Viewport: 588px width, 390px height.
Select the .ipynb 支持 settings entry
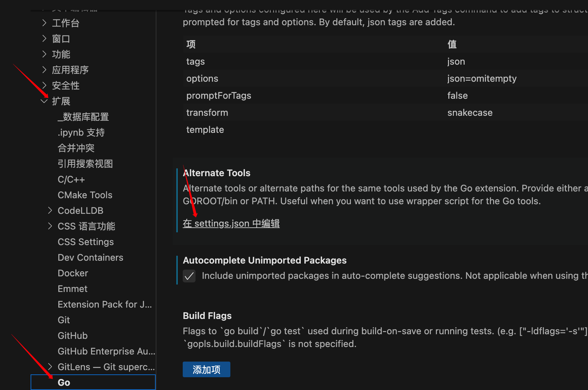coord(81,132)
